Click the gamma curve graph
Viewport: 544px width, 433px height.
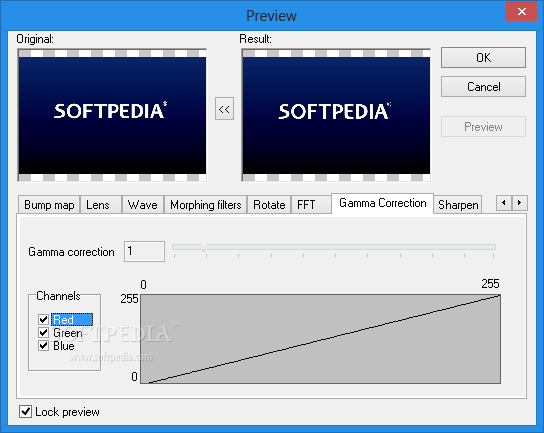(320, 339)
